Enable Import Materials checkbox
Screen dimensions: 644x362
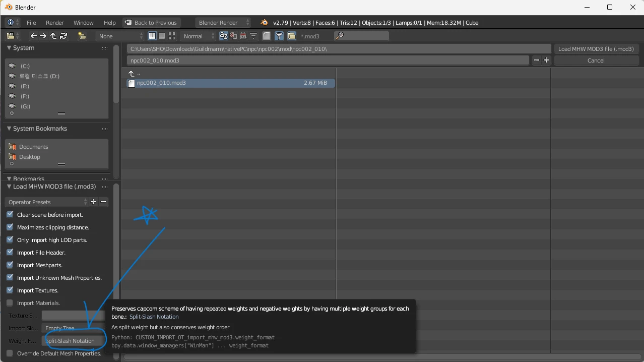coord(10,303)
